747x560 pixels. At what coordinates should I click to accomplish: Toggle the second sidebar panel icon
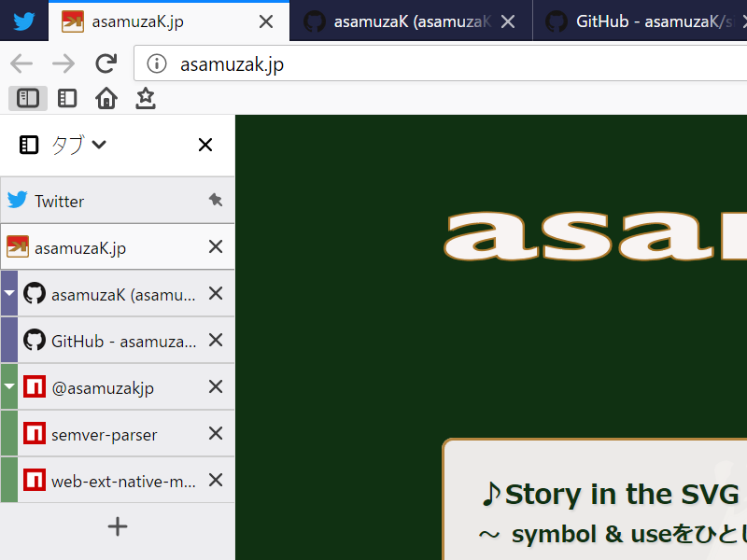(67, 98)
